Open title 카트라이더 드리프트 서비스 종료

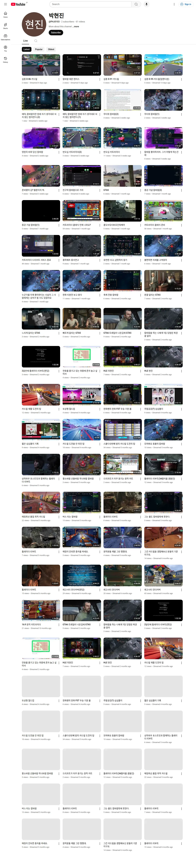click(36, 260)
